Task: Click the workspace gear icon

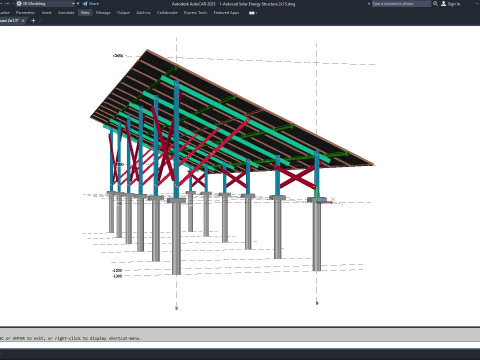Action: click(x=19, y=4)
